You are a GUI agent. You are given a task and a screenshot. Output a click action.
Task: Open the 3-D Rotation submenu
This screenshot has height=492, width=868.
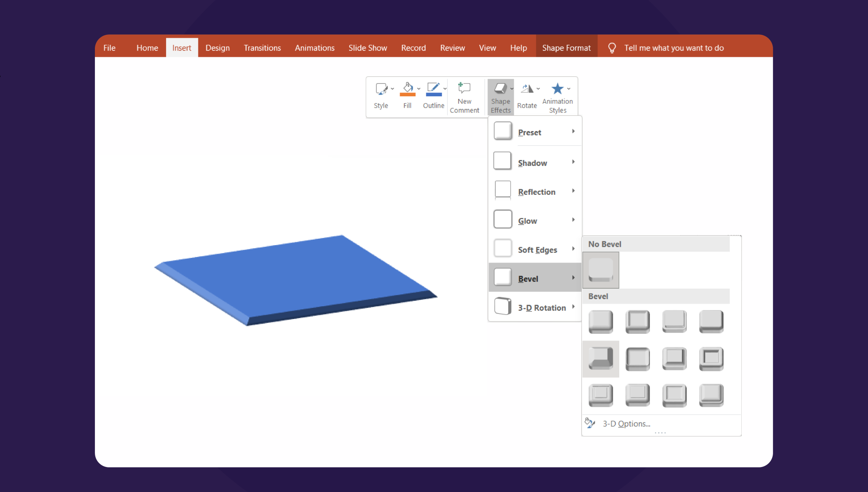tap(535, 307)
